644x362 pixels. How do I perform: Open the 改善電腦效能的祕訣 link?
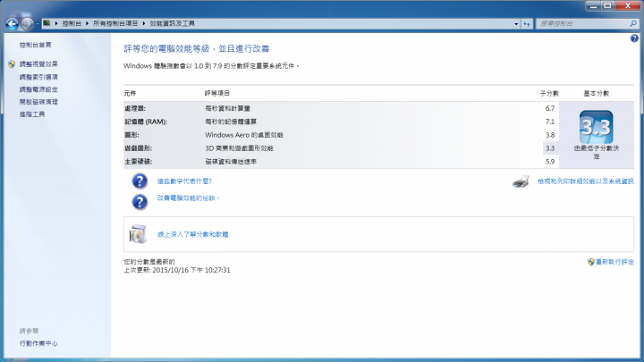click(x=187, y=198)
